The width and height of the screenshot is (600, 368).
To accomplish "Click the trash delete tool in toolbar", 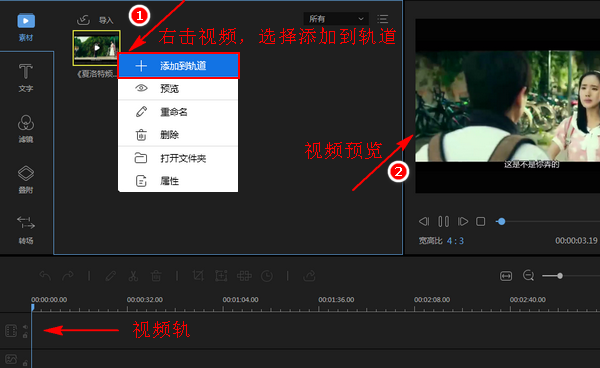I will (156, 276).
